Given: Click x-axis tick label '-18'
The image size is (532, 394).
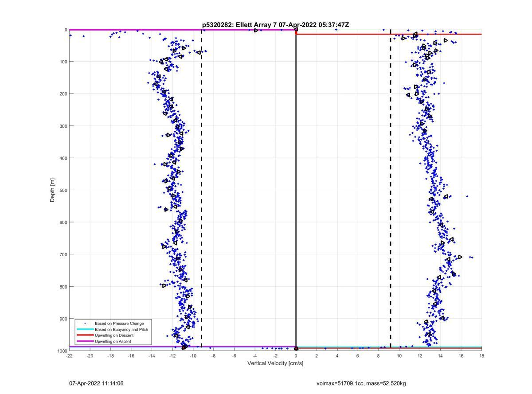Looking at the screenshot, I should click(110, 355).
